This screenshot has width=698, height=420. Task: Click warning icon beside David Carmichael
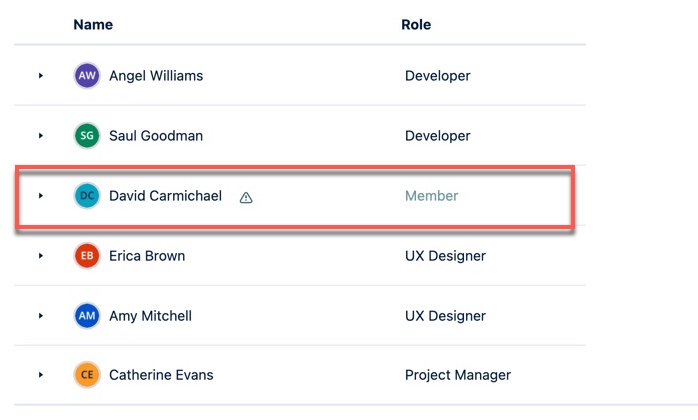pyautogui.click(x=246, y=197)
